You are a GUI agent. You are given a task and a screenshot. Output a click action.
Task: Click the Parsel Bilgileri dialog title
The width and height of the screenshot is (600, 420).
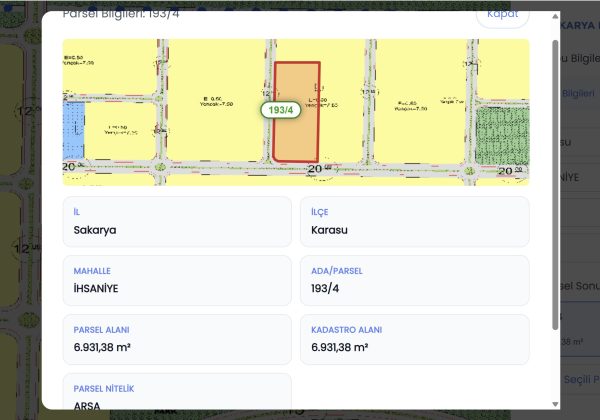tap(121, 15)
